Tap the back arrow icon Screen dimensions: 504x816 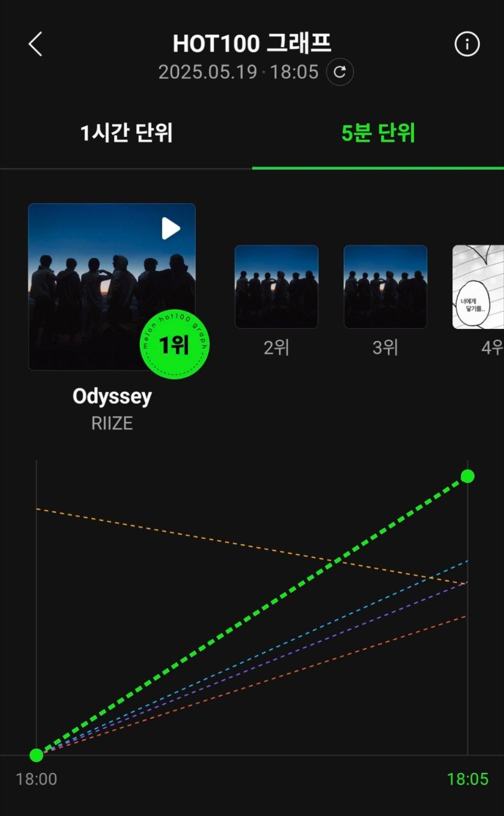35,44
